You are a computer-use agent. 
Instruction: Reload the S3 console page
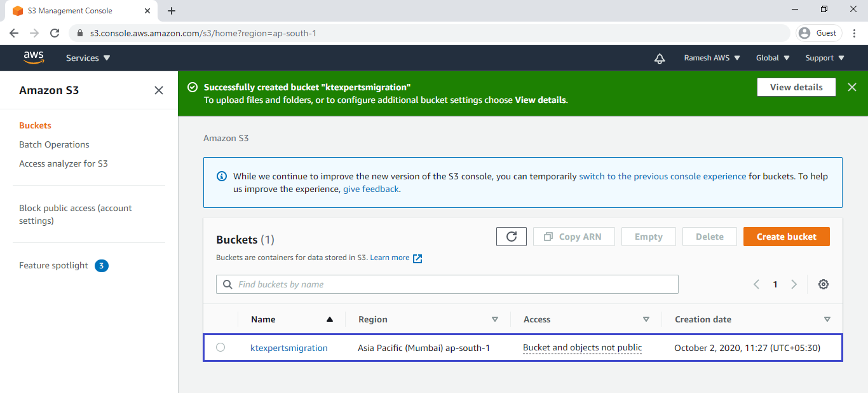click(55, 33)
